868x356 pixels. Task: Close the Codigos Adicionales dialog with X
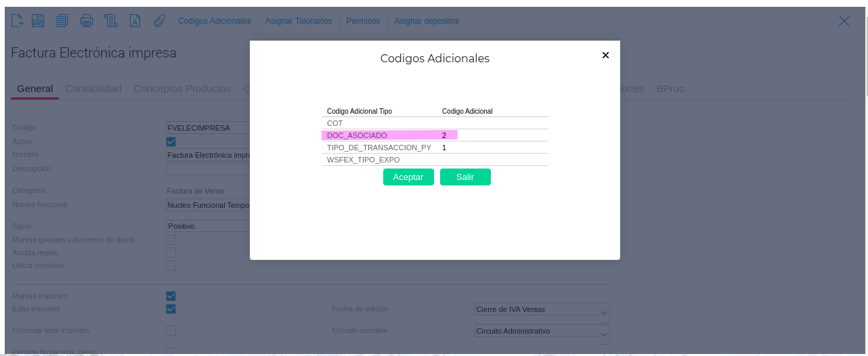(605, 55)
